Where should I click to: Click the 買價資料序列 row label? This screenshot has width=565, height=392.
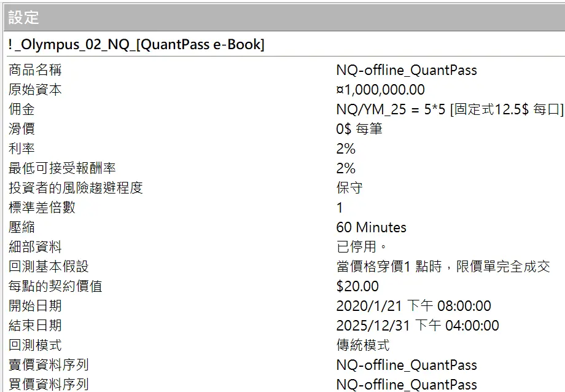click(49, 385)
